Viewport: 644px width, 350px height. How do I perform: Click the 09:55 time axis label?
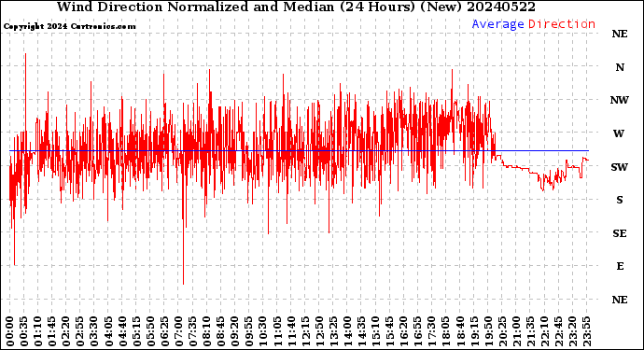[249, 331]
